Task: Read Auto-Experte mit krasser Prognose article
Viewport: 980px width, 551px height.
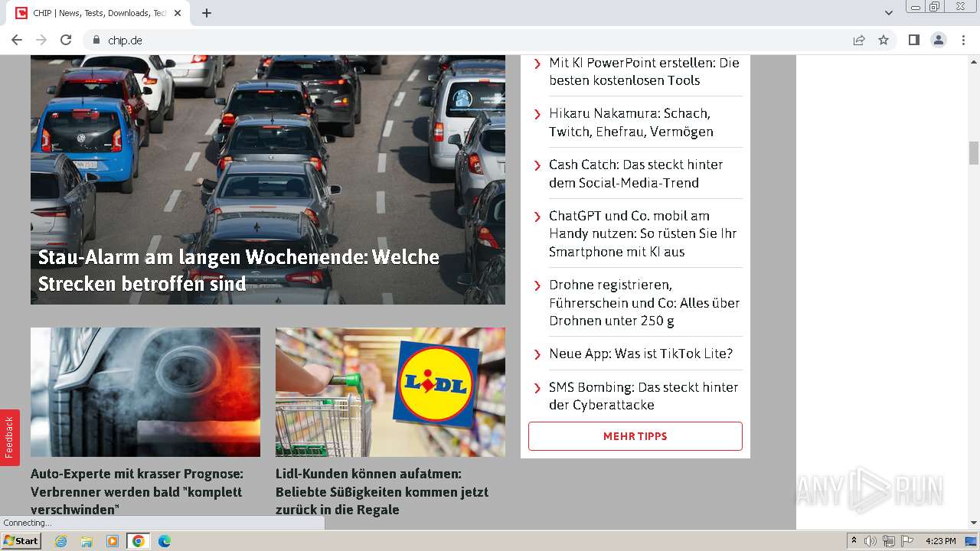Action: 137,492
